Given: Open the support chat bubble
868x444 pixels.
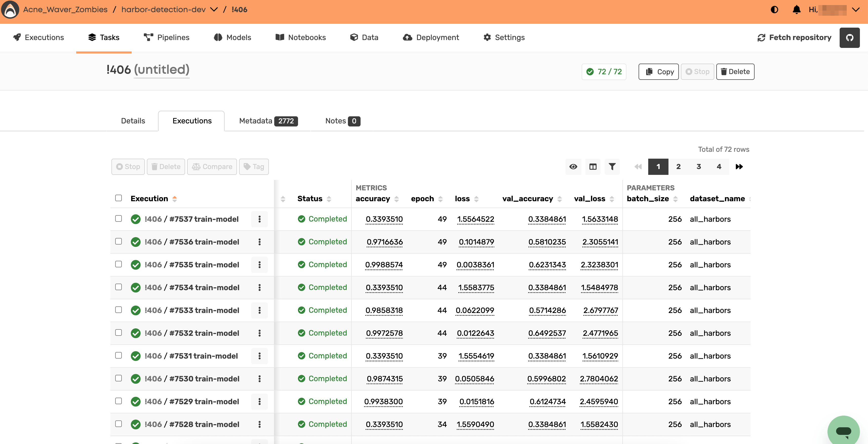Looking at the screenshot, I should pos(844,431).
